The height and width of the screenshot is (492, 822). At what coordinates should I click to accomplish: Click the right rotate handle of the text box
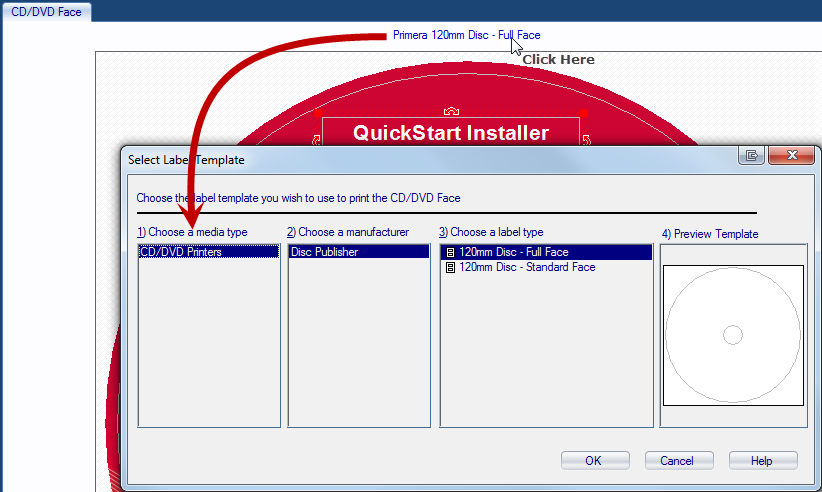[586, 139]
